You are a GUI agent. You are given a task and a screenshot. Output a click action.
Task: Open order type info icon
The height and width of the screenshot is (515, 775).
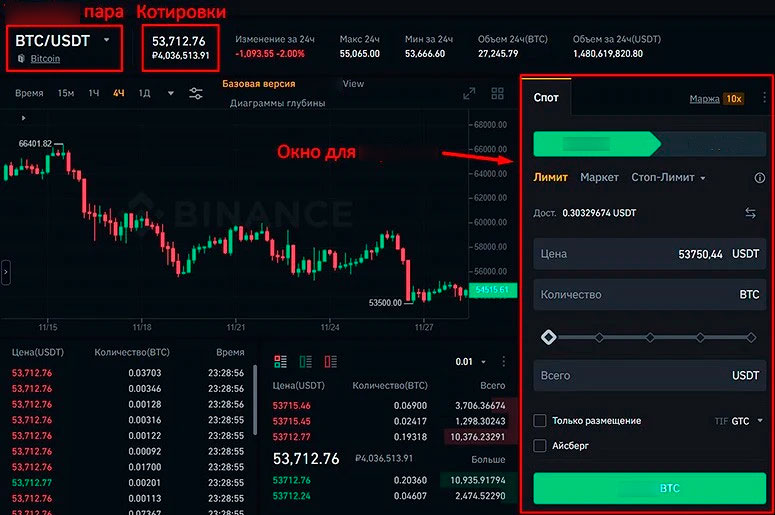click(x=760, y=178)
